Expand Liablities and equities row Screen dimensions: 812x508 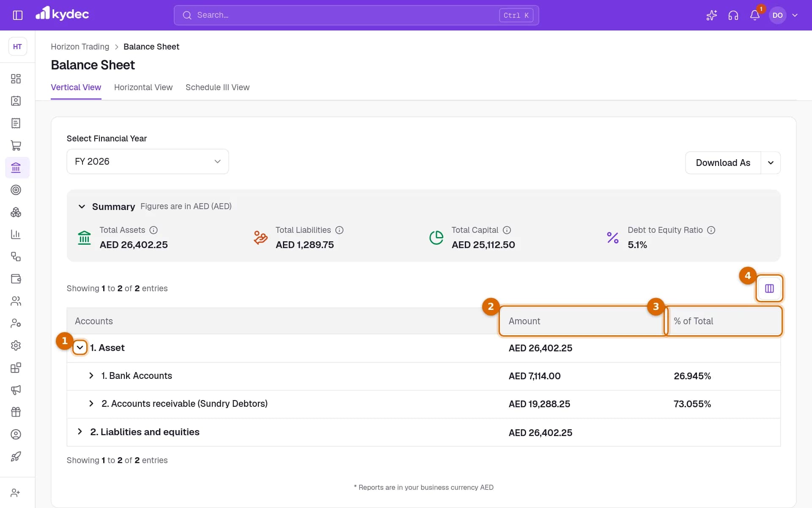[x=80, y=431]
